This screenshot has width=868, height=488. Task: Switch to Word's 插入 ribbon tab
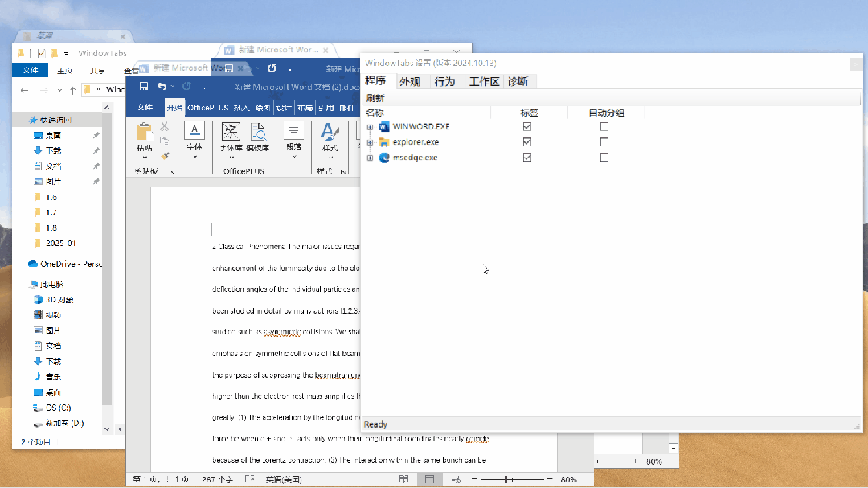point(243,106)
